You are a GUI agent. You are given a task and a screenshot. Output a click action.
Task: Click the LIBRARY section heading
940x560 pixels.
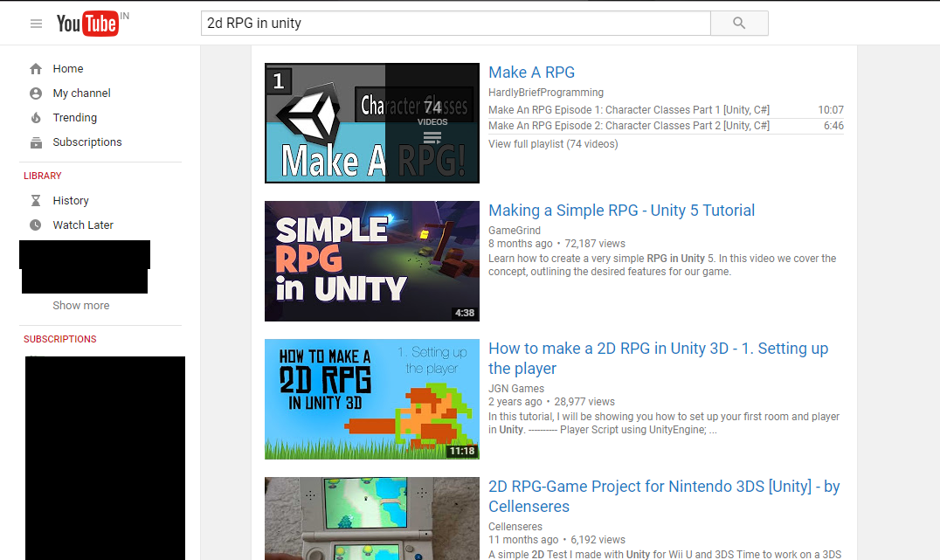tap(43, 176)
